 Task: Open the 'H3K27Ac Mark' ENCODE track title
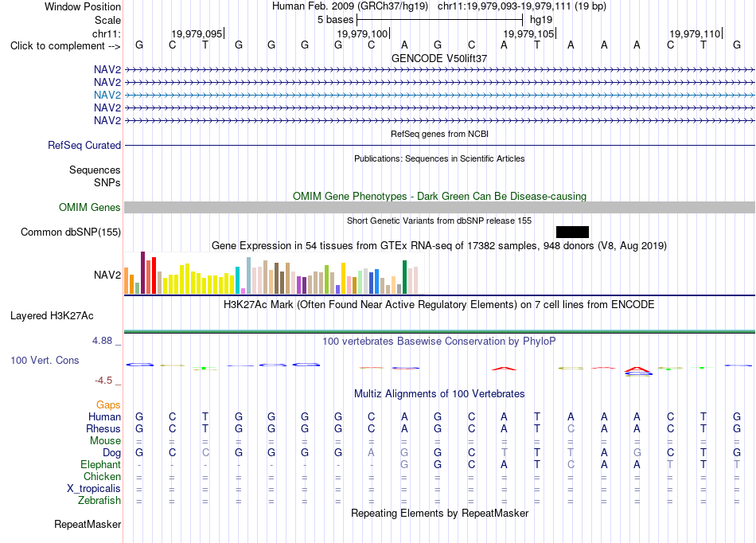439,305
